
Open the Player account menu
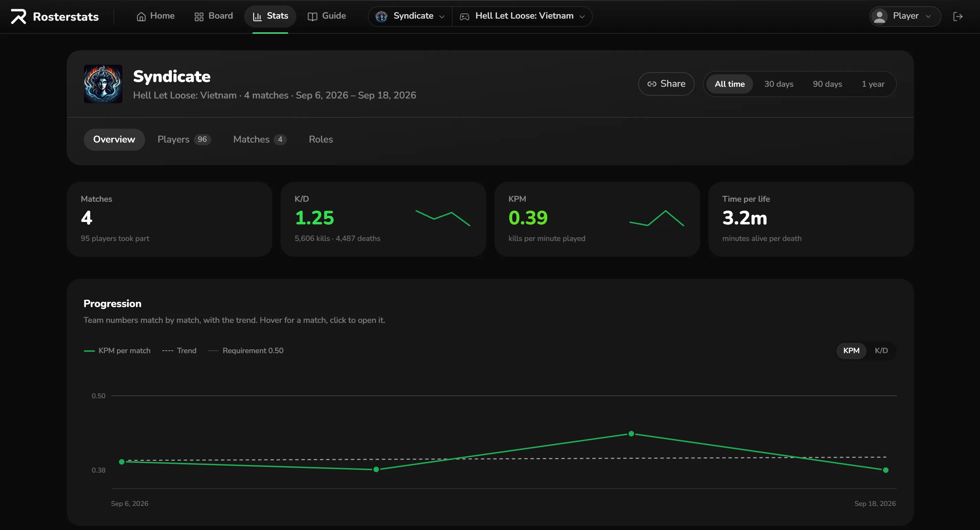click(905, 16)
